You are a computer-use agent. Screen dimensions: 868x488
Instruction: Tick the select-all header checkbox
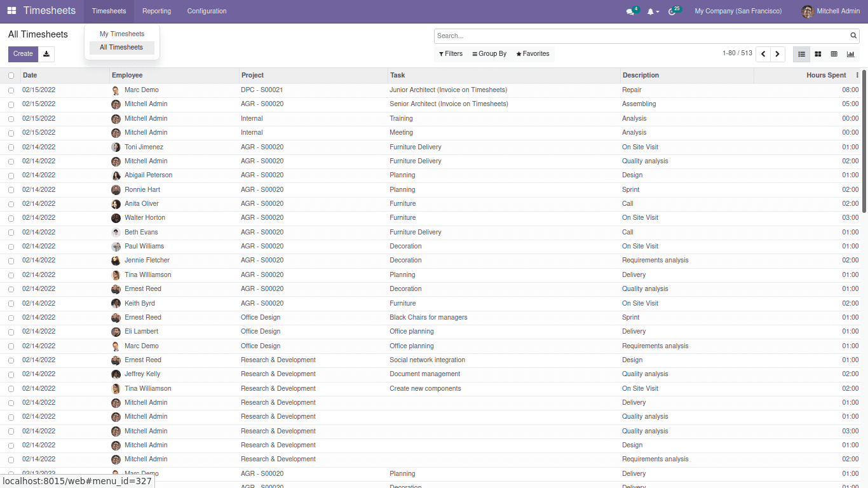point(11,76)
